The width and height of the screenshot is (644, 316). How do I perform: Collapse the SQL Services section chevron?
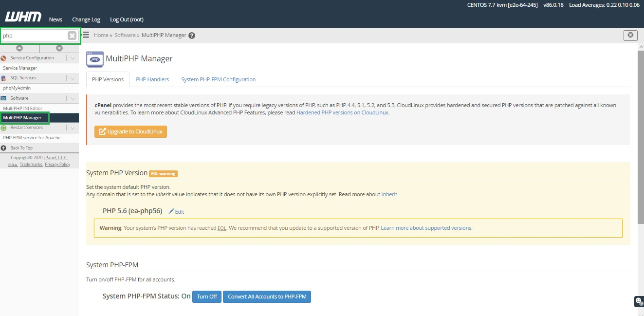pyautogui.click(x=73, y=78)
